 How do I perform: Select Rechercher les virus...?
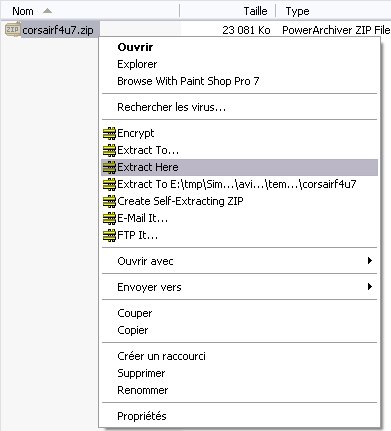[x=240, y=107]
